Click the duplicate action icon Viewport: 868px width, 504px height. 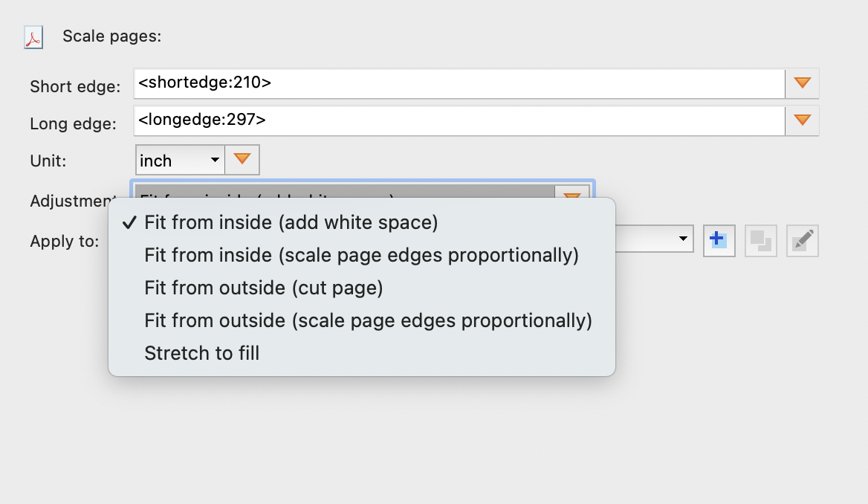point(760,240)
